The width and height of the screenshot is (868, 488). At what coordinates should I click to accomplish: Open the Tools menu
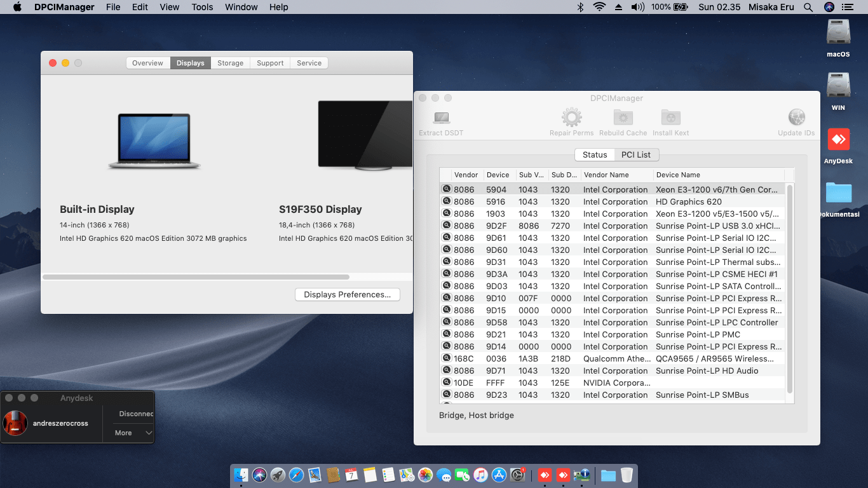click(x=202, y=7)
